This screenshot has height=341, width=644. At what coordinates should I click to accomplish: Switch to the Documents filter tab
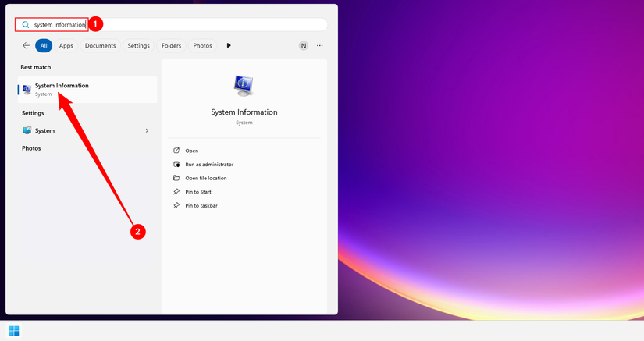[x=100, y=45]
